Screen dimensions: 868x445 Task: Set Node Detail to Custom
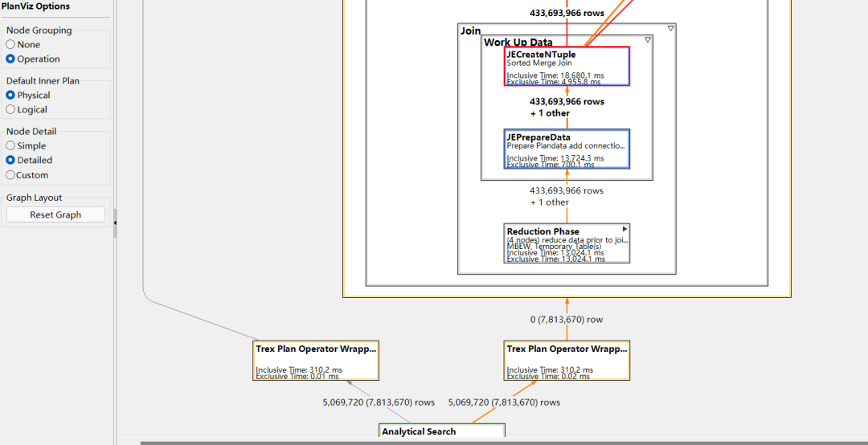[x=27, y=175]
